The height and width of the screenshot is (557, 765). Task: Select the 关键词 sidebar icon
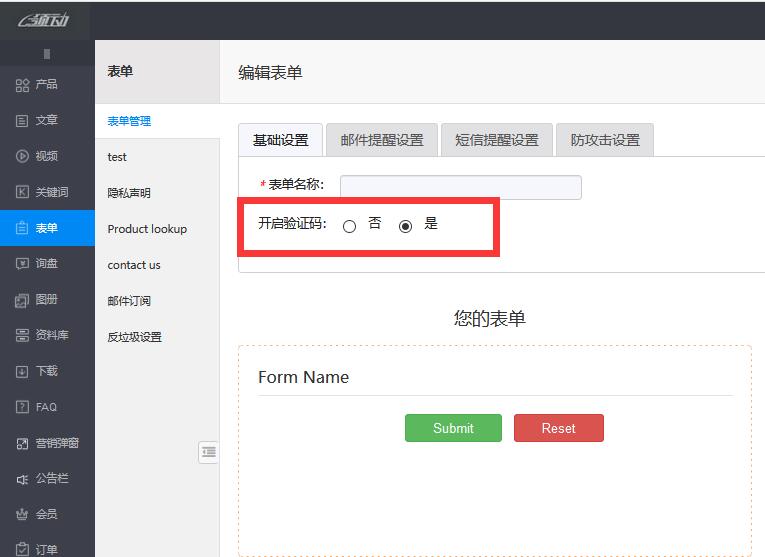pyautogui.click(x=22, y=192)
